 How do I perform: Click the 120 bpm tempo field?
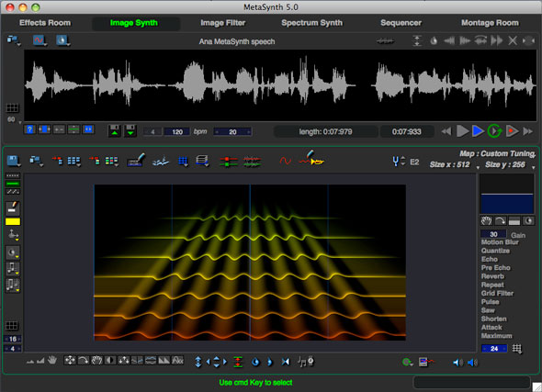177,132
